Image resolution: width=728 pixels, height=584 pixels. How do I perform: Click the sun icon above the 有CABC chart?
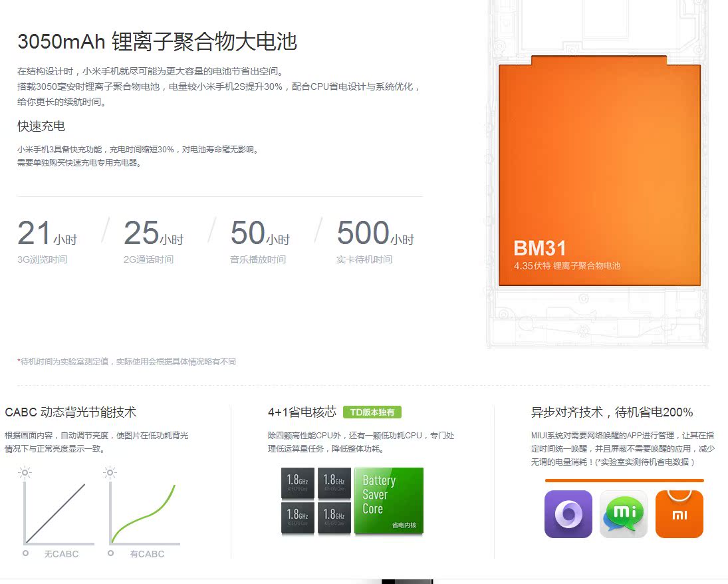tap(110, 473)
